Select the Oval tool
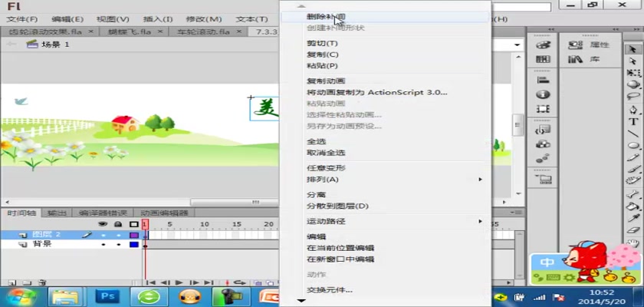The height and width of the screenshot is (307, 644). [x=633, y=145]
